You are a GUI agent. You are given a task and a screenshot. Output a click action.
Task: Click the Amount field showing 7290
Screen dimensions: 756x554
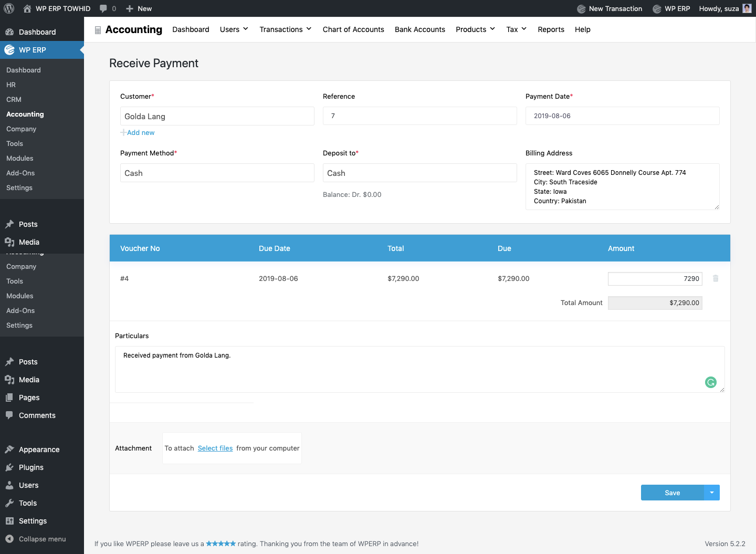pyautogui.click(x=655, y=278)
